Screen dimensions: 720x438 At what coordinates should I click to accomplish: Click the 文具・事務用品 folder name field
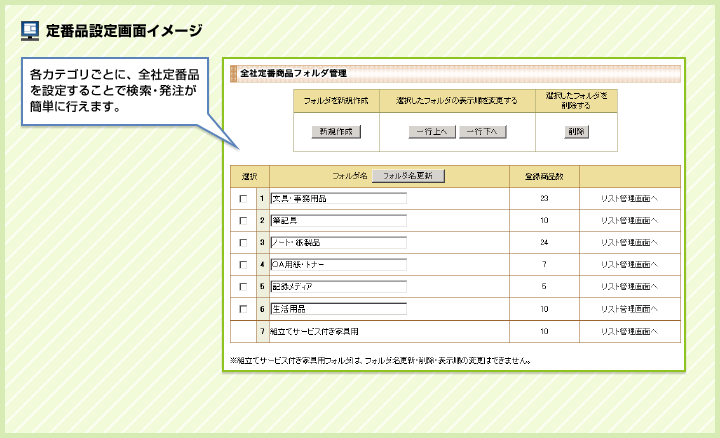coord(338,198)
